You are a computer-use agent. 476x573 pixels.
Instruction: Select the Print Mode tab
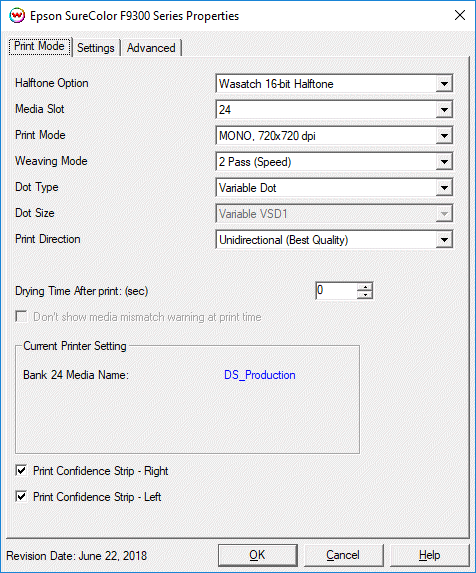pos(39,46)
